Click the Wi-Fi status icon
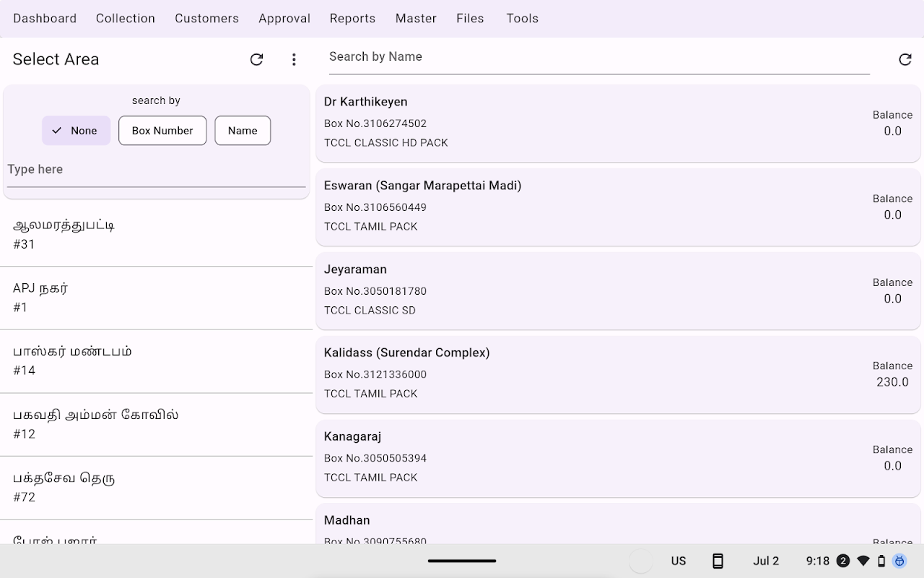This screenshot has width=924, height=578. pyautogui.click(x=863, y=561)
